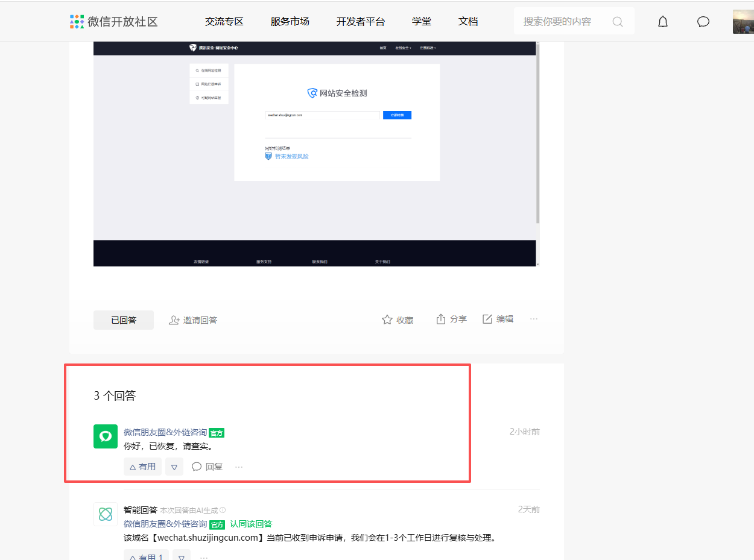Click the 认同该回答 label
754x560 pixels.
coord(251,524)
